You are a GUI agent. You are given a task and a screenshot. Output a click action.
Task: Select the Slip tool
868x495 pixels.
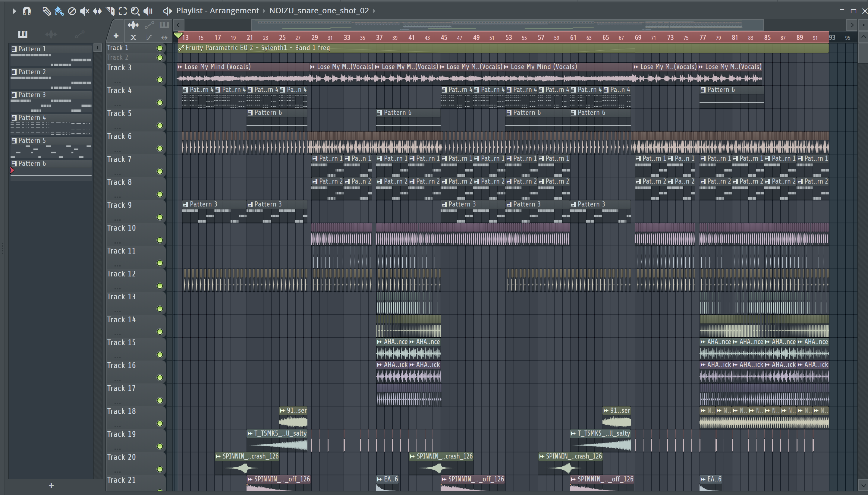97,11
